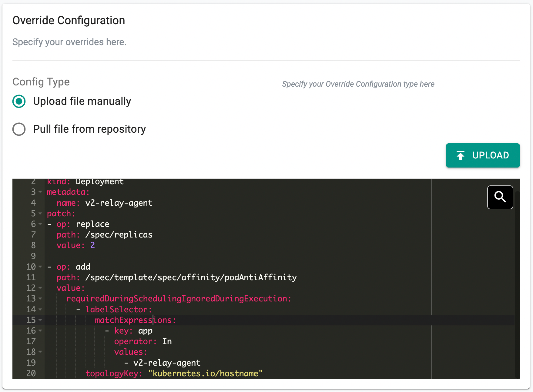Fold requiredDuringScheduling block at line 13
The height and width of the screenshot is (392, 533).
[x=40, y=299]
